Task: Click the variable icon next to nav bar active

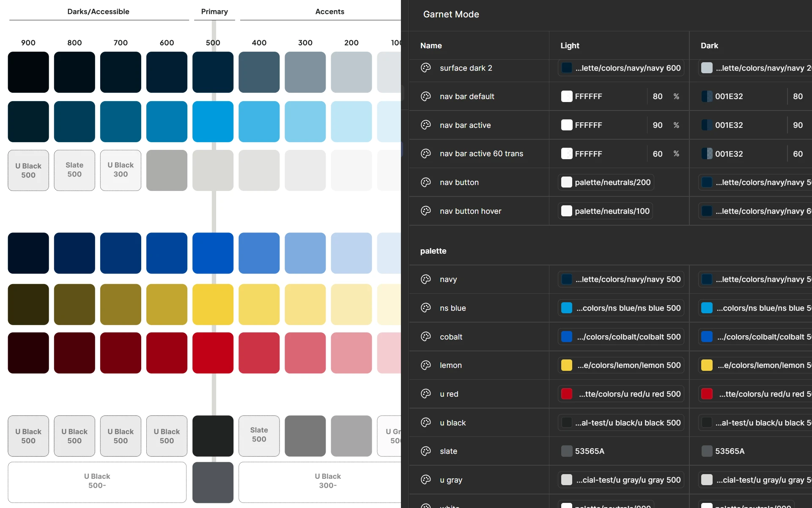Action: [x=426, y=125]
